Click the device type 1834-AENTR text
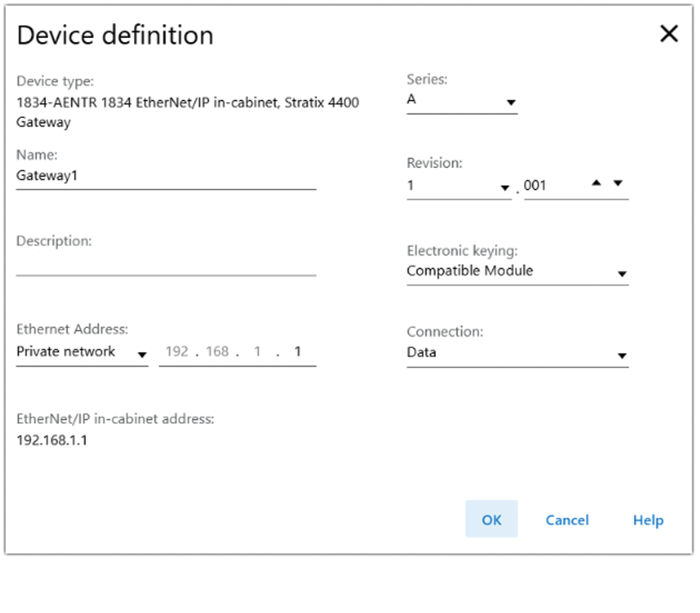Screen dimensions: 700x613 tap(187, 112)
